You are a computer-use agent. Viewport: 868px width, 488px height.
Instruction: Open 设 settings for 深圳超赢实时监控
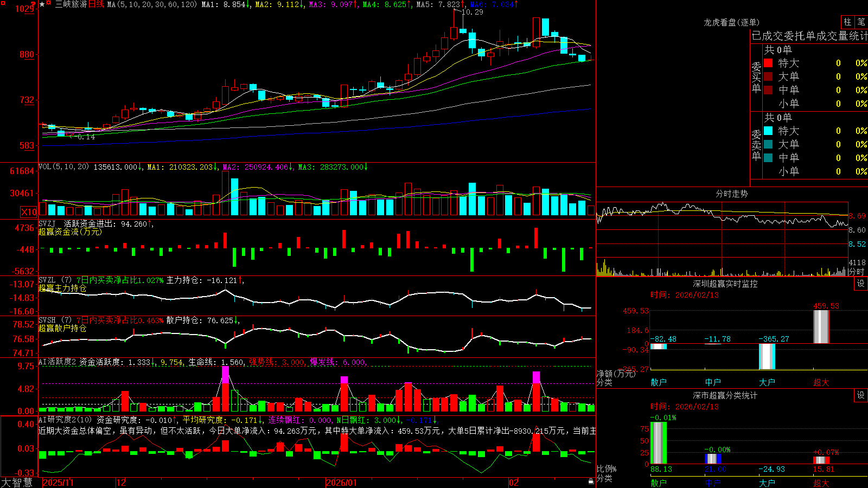tap(861, 284)
